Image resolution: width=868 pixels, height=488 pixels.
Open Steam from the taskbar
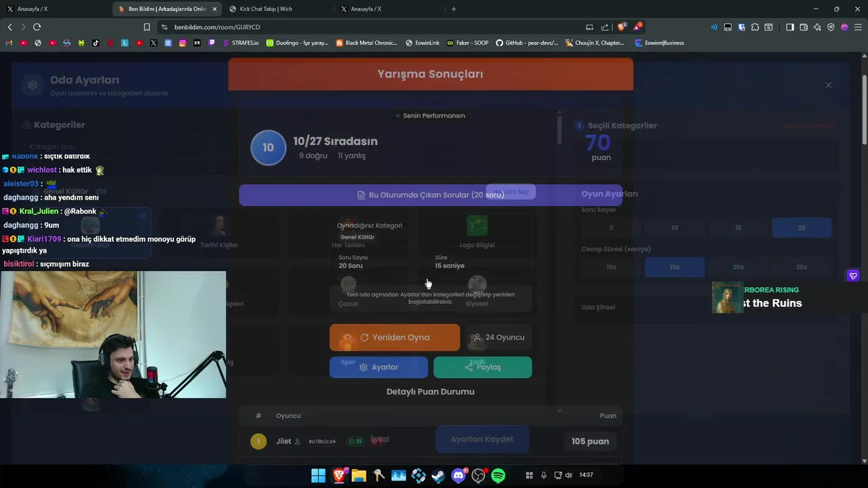438,476
